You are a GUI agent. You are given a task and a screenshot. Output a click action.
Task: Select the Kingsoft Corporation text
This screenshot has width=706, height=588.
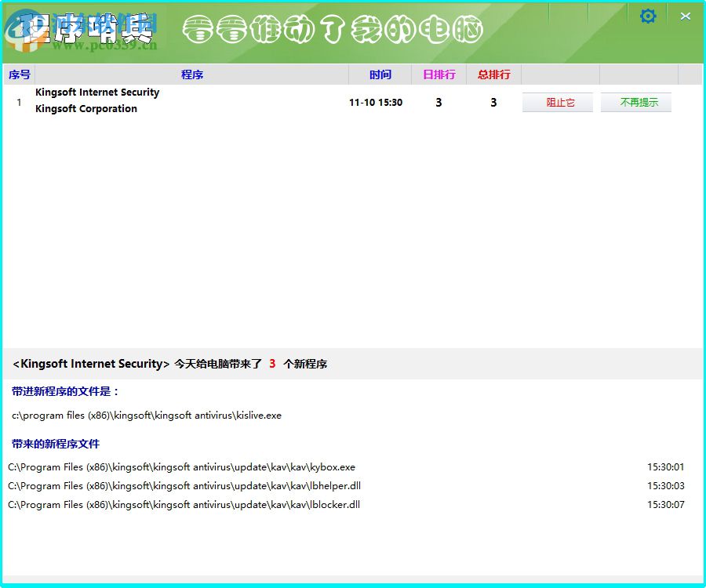[x=86, y=109]
